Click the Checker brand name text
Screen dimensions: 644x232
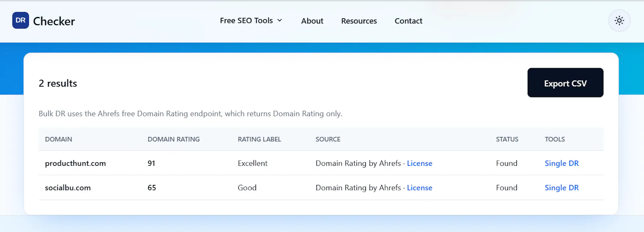(54, 21)
